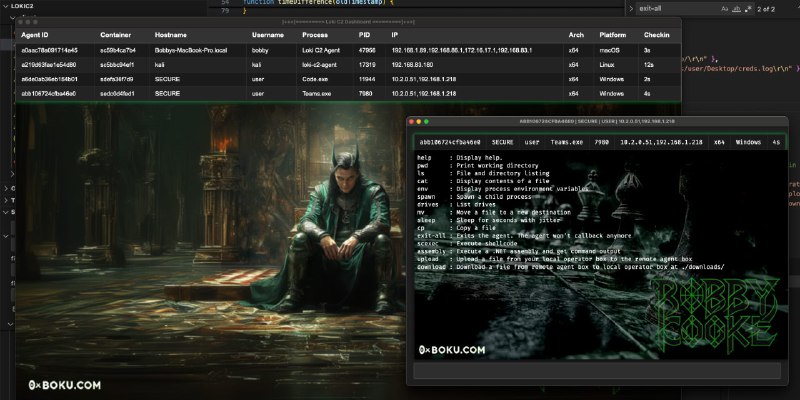
Task: Minimize the agent terminal window with yellow button
Action: (x=419, y=121)
